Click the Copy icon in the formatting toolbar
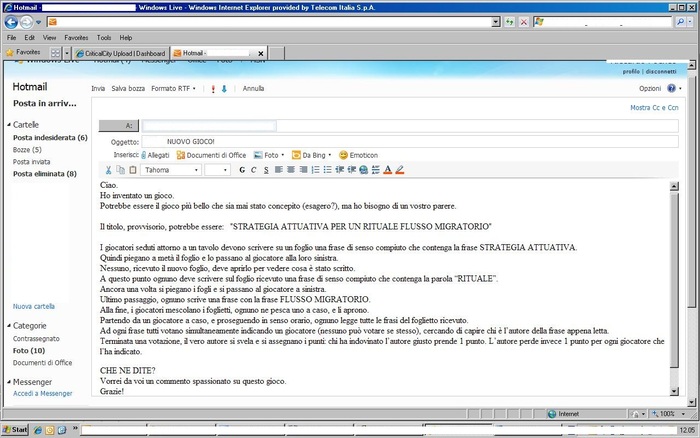This screenshot has height=438, width=700. click(x=121, y=170)
